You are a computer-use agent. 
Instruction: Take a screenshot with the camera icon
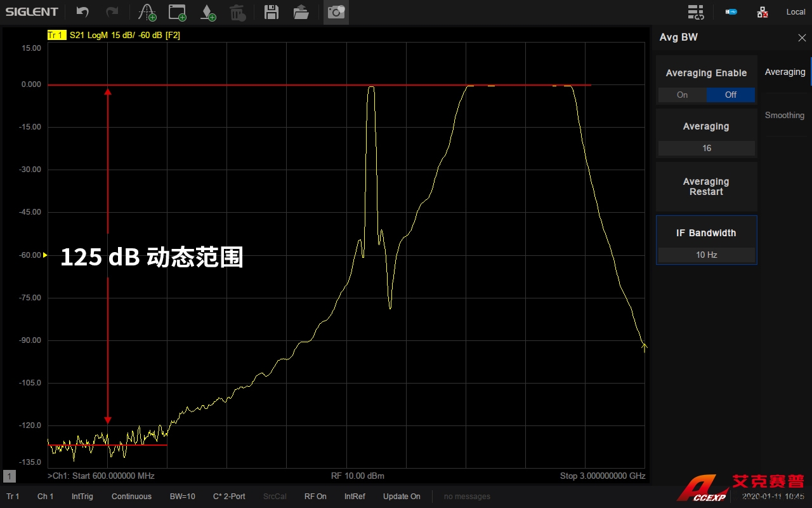click(x=336, y=12)
